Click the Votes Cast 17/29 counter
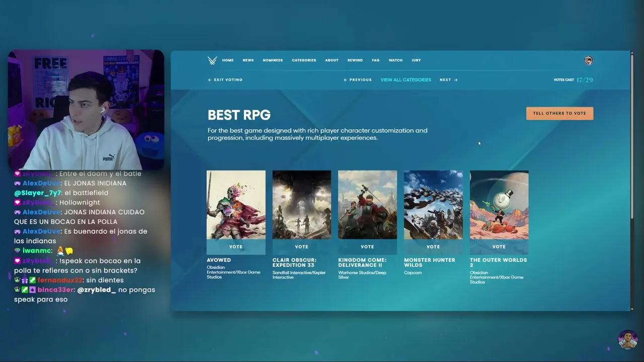The image size is (644, 362). [x=573, y=80]
